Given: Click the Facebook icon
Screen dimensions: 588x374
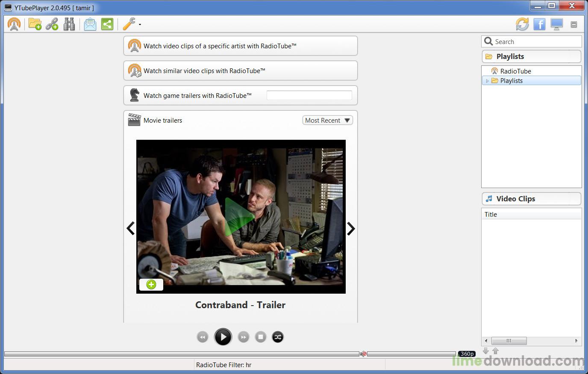Looking at the screenshot, I should click(539, 24).
